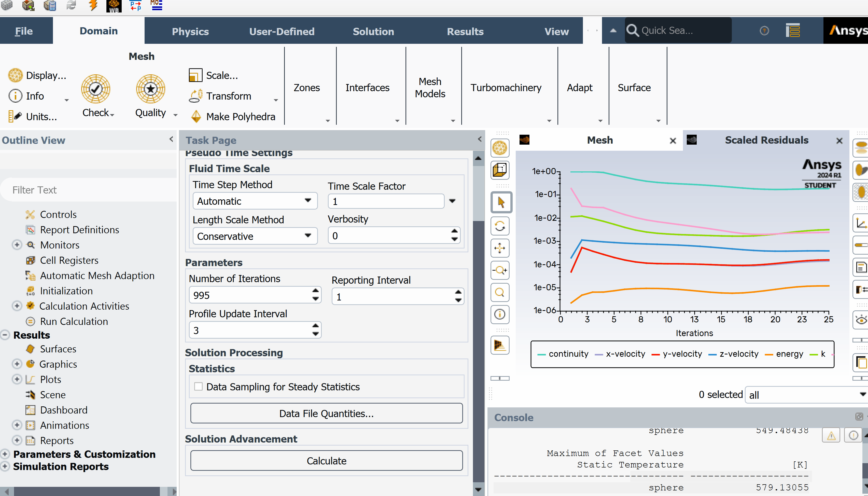Image resolution: width=868 pixels, height=496 pixels.
Task: Click the Filter Text search field
Action: [89, 190]
